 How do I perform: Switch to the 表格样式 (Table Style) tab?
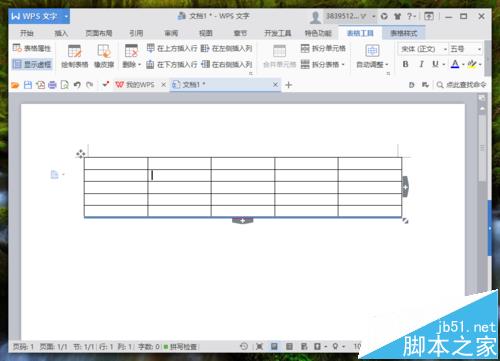(404, 33)
